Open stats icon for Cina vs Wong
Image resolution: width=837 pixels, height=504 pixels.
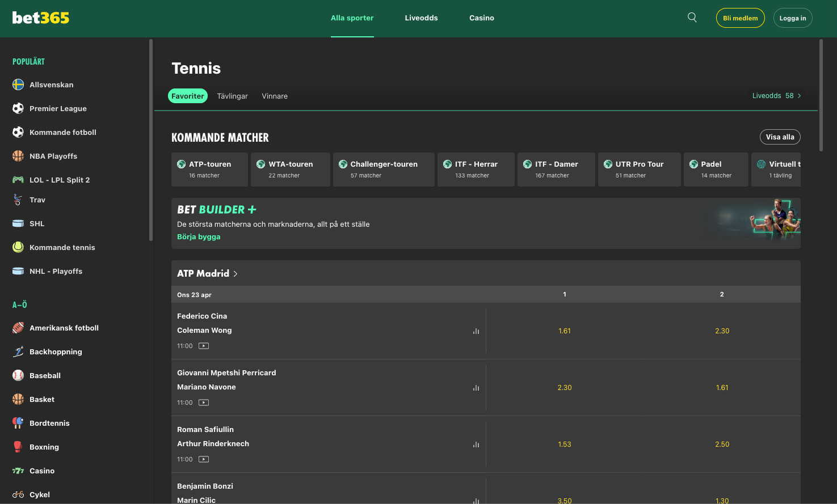coord(476,331)
